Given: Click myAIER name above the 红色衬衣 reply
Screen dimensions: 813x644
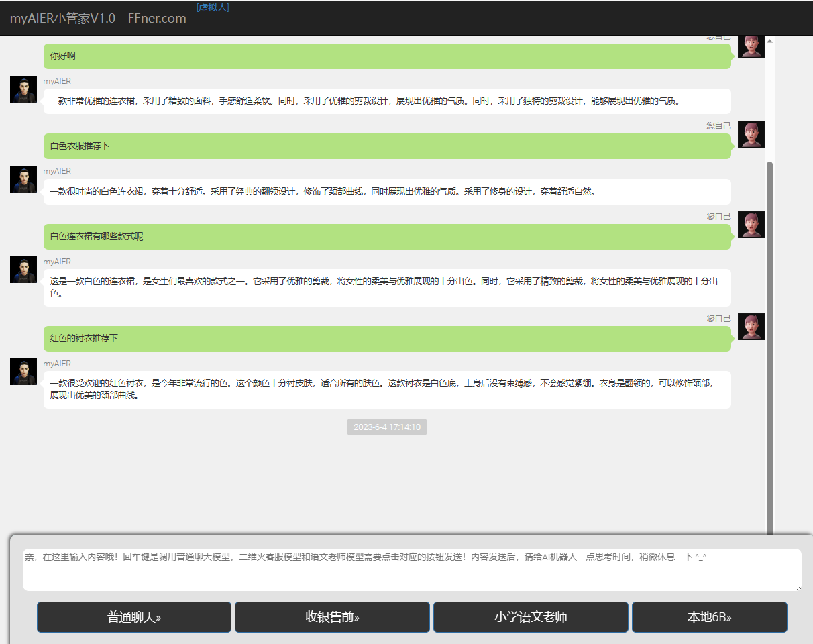Looking at the screenshot, I should [57, 364].
